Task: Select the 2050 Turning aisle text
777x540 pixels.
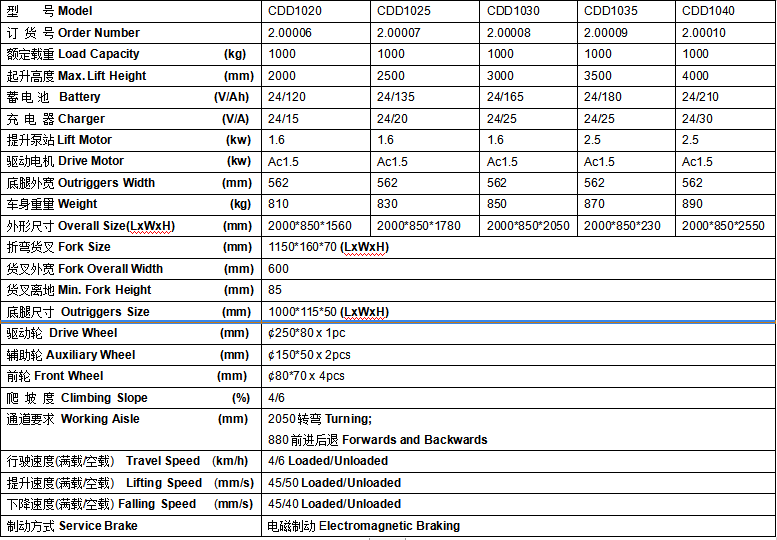Action: click(319, 419)
